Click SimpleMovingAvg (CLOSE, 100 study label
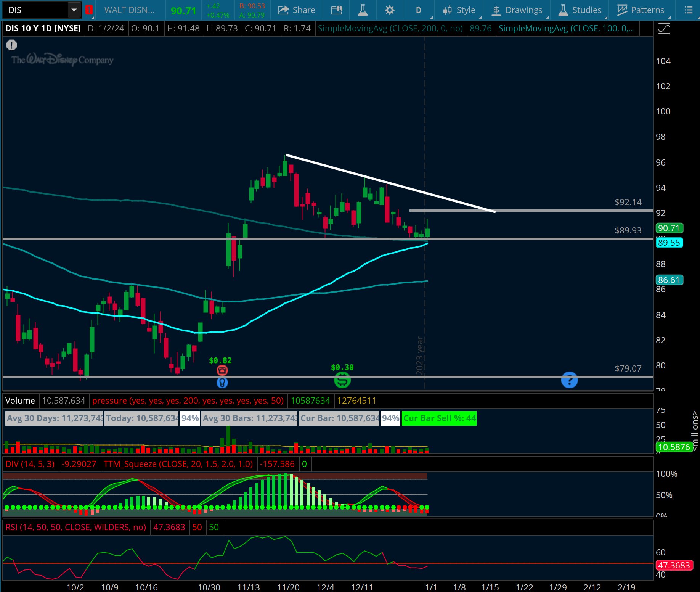 coord(567,29)
